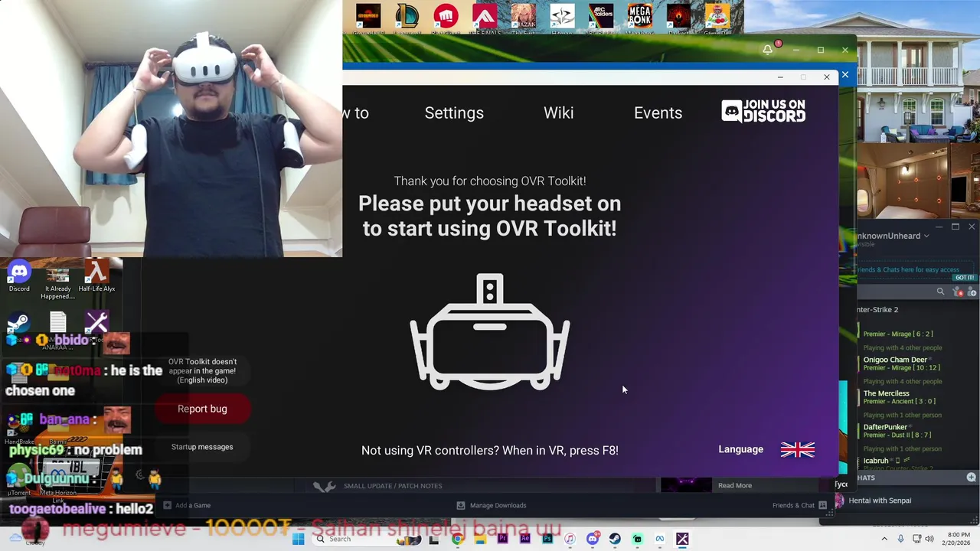Image resolution: width=980 pixels, height=551 pixels.
Task: Open Discord from the taskbar
Action: [593, 539]
